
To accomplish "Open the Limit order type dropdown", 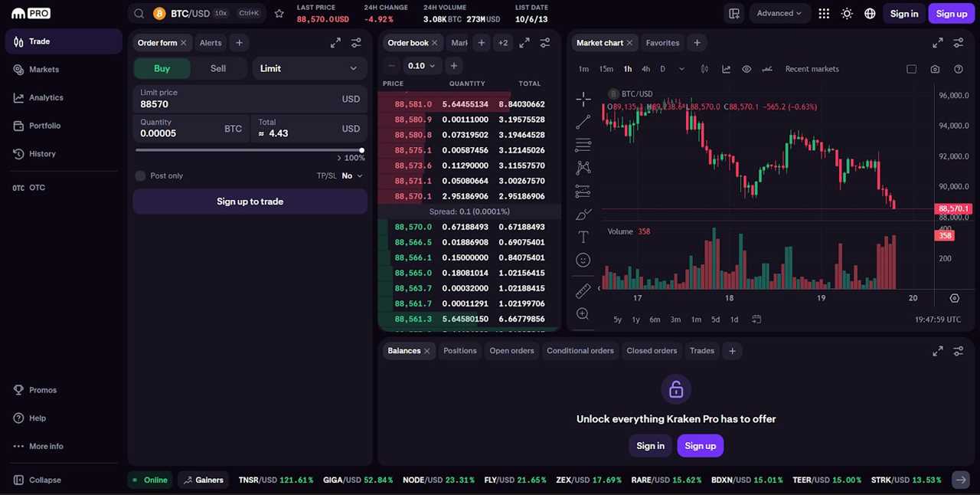I will (309, 68).
